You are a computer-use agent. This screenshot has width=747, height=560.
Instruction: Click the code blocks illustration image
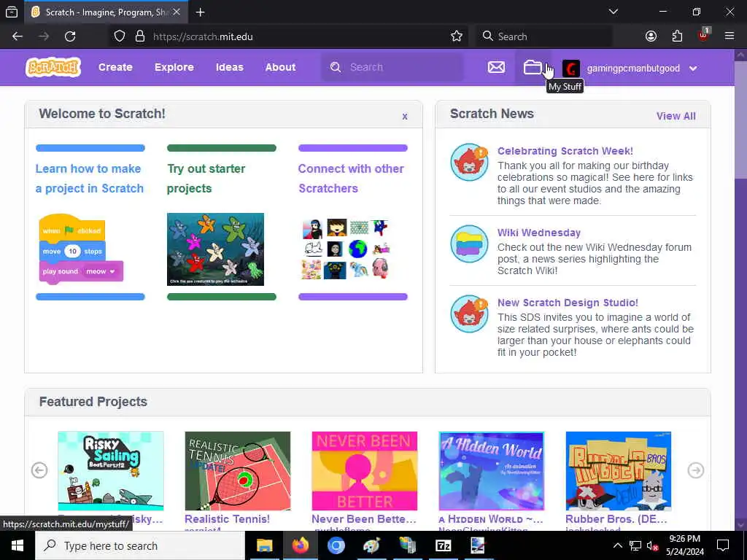81,249
